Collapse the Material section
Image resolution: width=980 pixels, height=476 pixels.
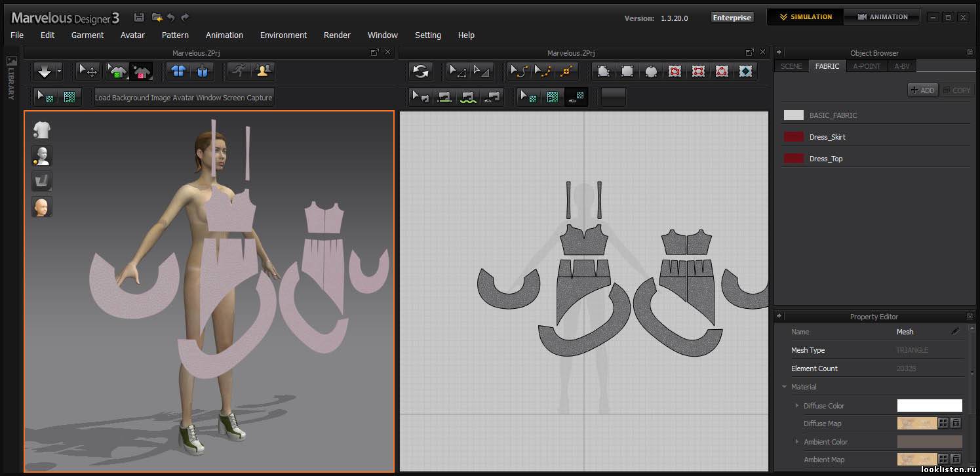click(x=784, y=387)
